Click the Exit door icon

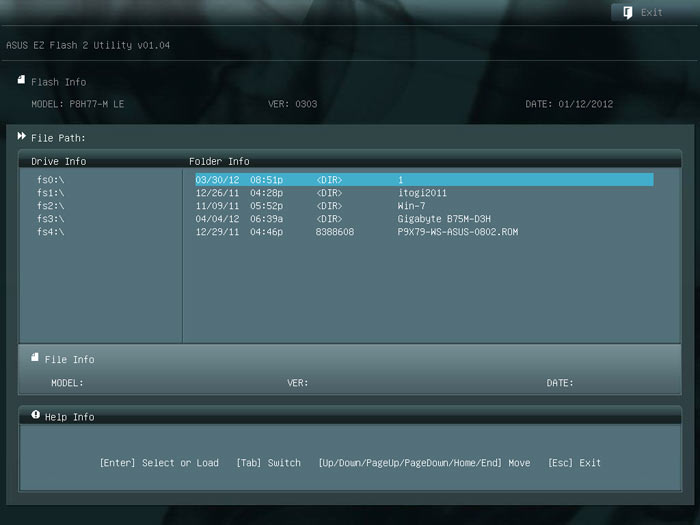(628, 12)
